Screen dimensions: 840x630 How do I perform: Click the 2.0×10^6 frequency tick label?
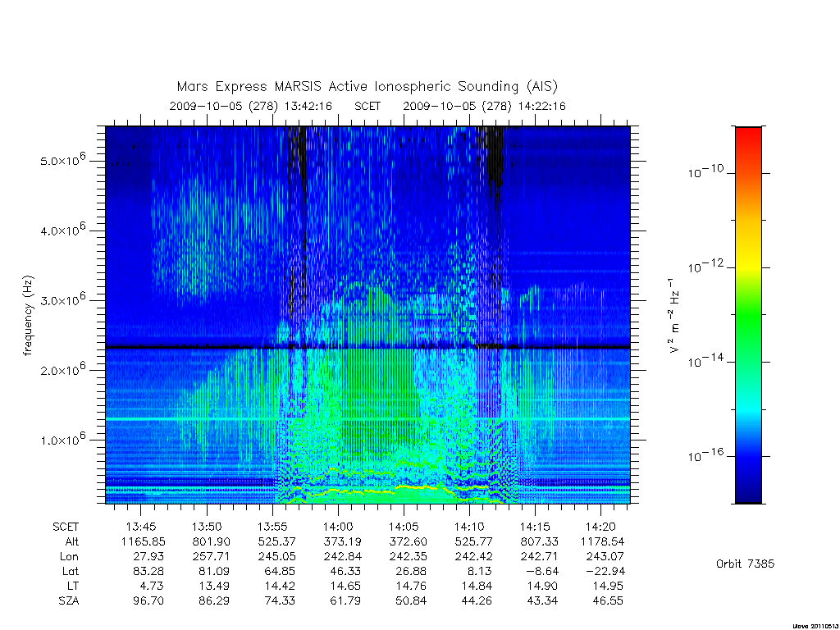click(x=62, y=369)
